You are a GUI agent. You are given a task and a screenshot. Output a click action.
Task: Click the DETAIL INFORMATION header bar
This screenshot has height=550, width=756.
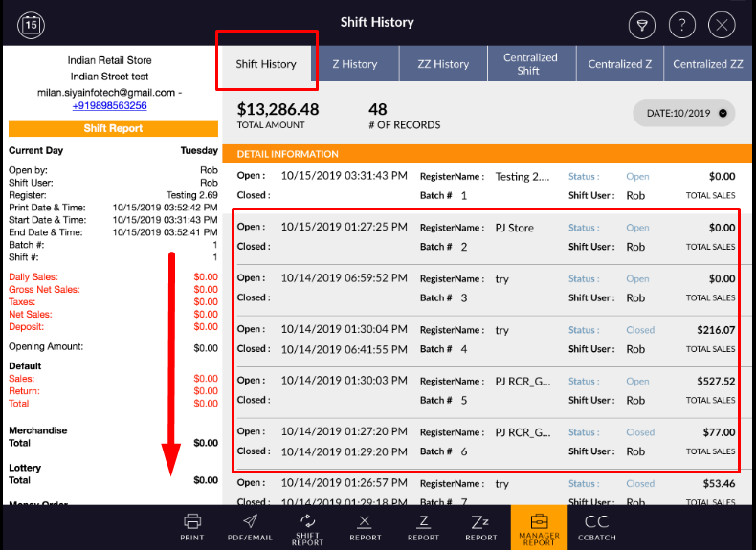pyautogui.click(x=487, y=154)
